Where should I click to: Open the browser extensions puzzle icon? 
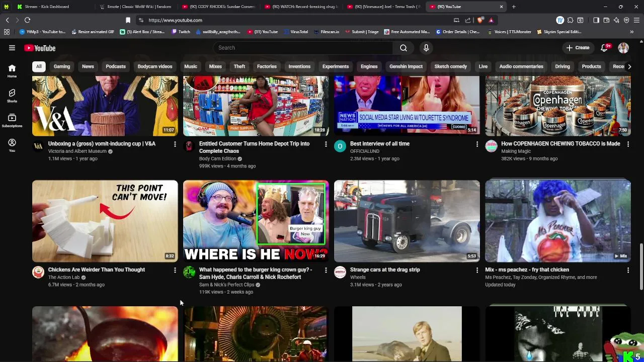coord(570,20)
